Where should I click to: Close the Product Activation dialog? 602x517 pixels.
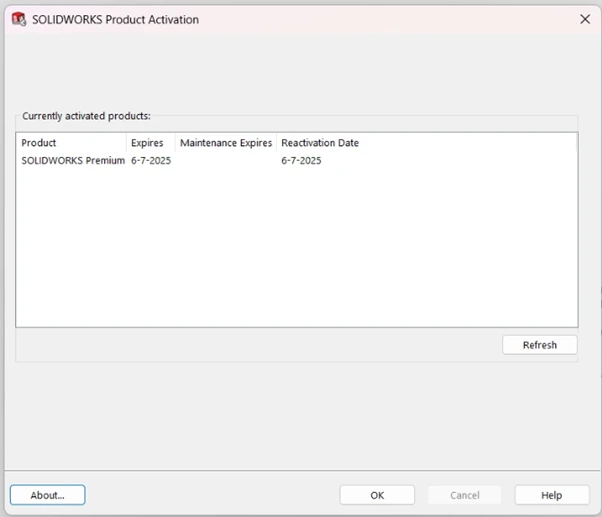click(x=585, y=19)
